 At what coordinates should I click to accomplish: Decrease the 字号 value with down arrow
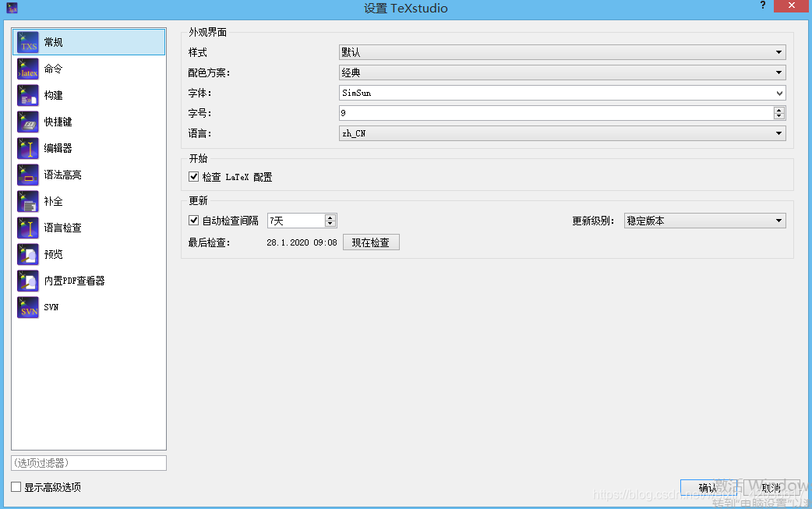click(778, 116)
